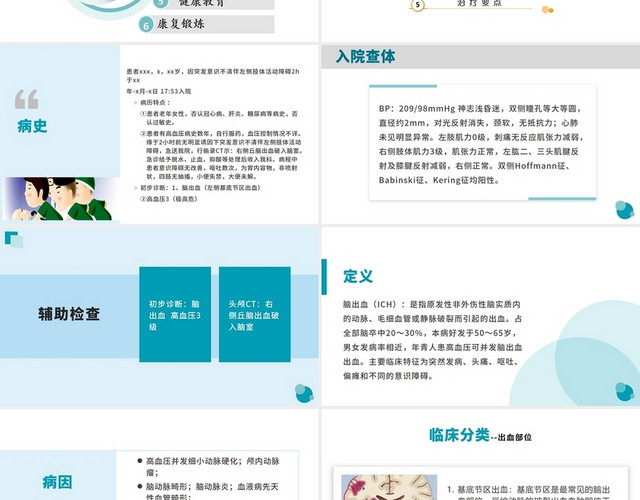
Task: Select the 头颅CT：右侧丘脑出血破入脑室 card
Action: pyautogui.click(x=255, y=314)
